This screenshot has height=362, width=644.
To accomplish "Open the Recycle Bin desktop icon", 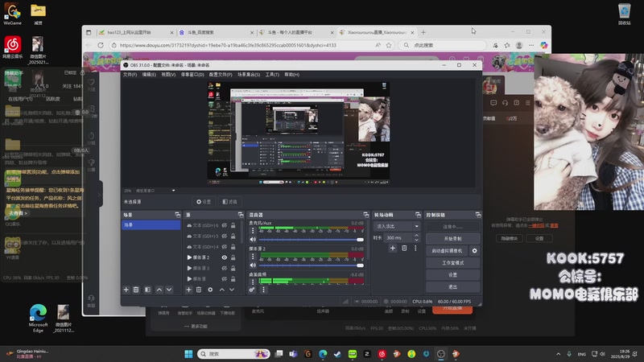I will point(624,14).
